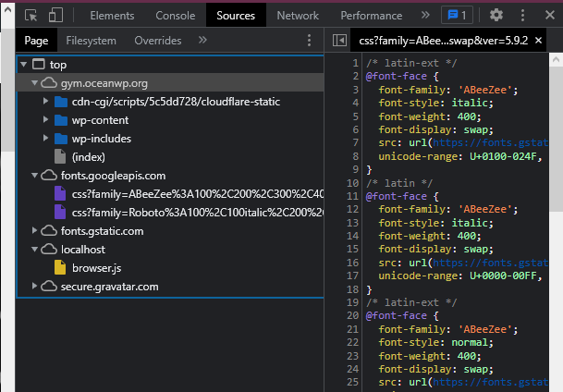The height and width of the screenshot is (392, 563).
Task: Select the Page navigator tab
Action: [36, 41]
